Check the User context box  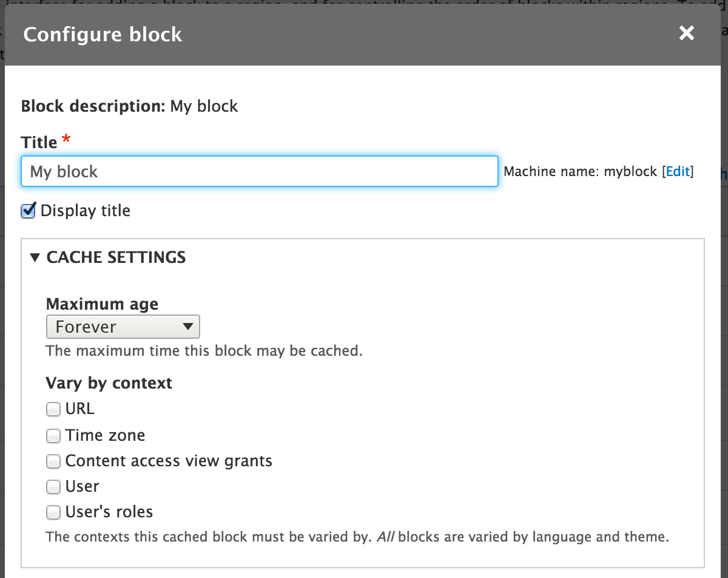[x=53, y=486]
